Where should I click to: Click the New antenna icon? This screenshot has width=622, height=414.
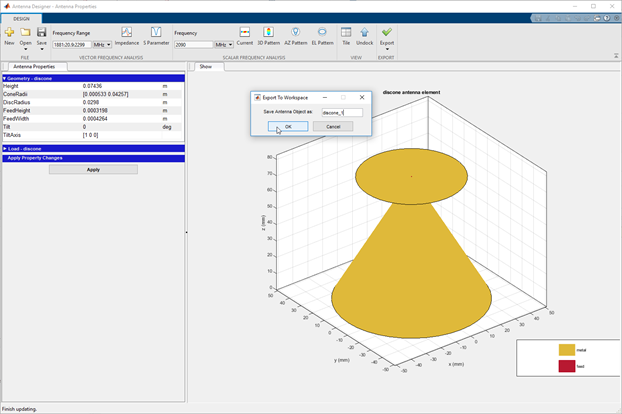(9, 34)
